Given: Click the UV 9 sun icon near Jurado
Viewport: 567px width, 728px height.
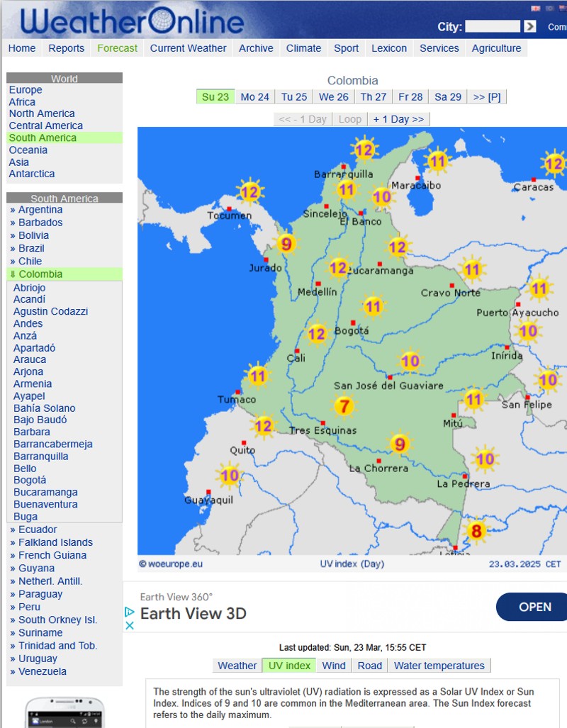Looking at the screenshot, I should [x=286, y=245].
